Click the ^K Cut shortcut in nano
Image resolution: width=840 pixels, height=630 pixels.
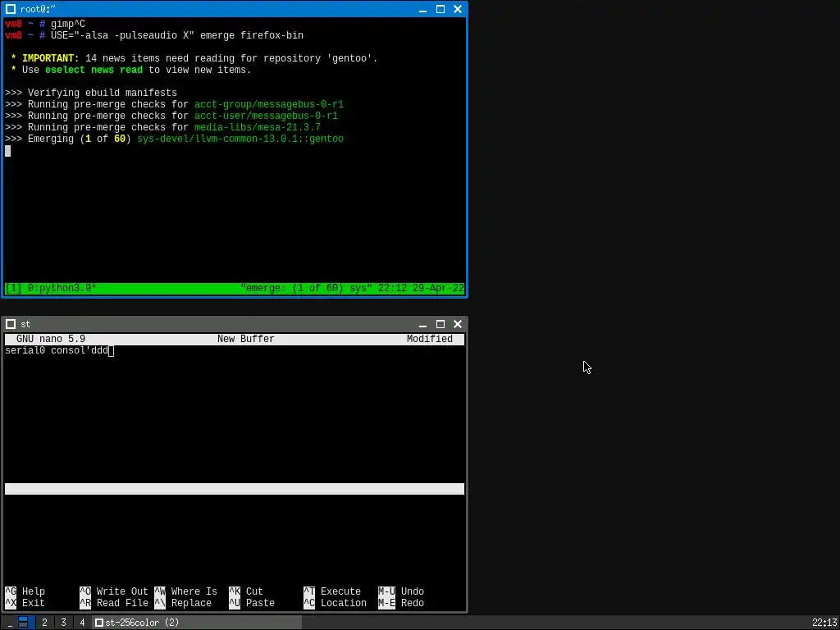(246, 591)
